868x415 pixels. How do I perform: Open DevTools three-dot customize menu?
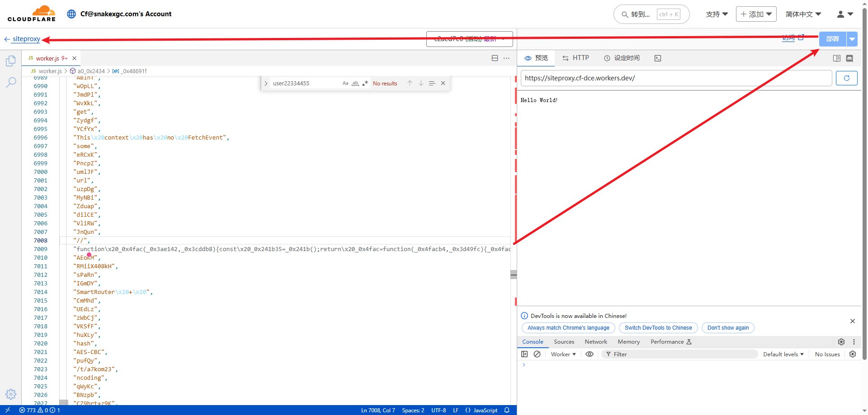[x=854, y=342]
